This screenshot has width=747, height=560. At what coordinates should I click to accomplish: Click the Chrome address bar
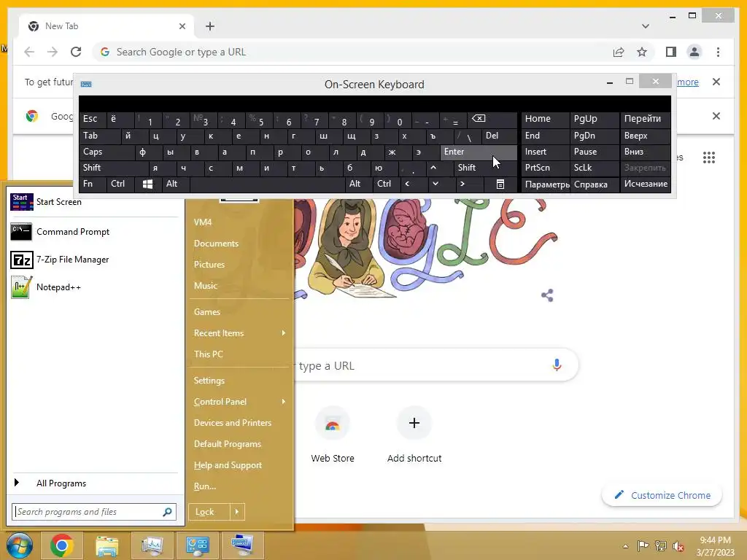pyautogui.click(x=352, y=52)
